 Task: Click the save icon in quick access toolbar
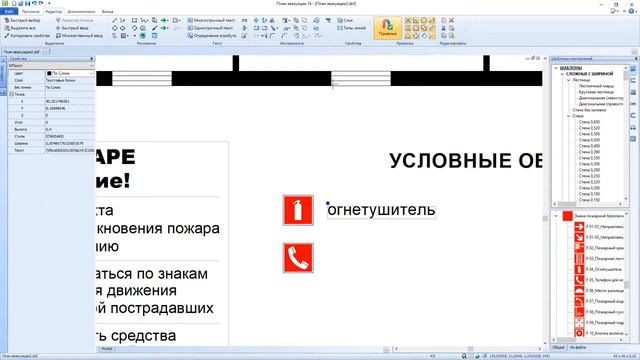[27, 3]
